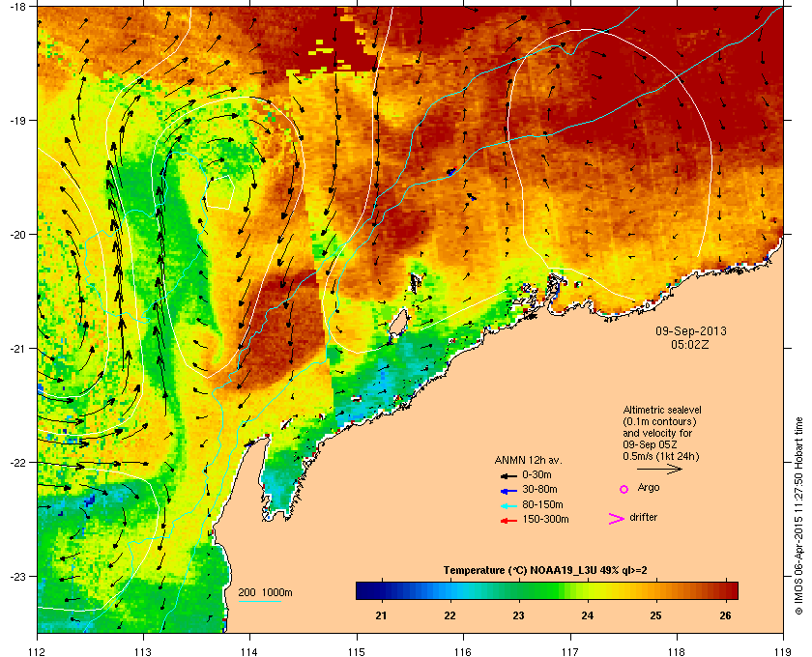Click the red 150-300m legend arrow
Screen dimensions: 812x657
508,521
